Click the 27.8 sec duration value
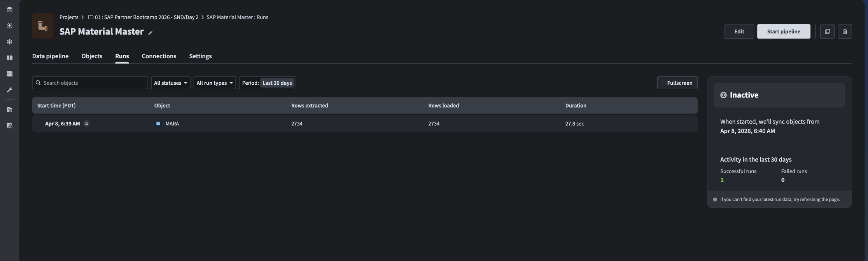 point(575,124)
